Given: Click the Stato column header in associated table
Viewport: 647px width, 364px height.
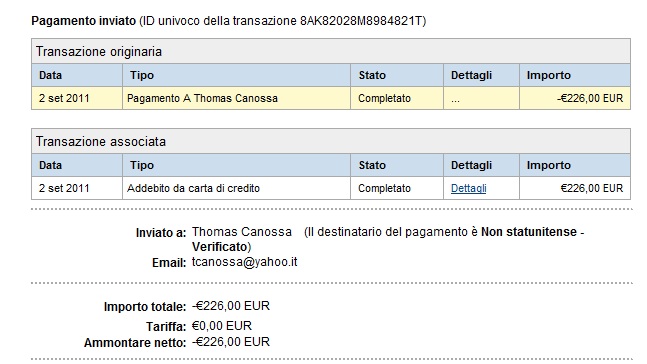Looking at the screenshot, I should point(397,165).
